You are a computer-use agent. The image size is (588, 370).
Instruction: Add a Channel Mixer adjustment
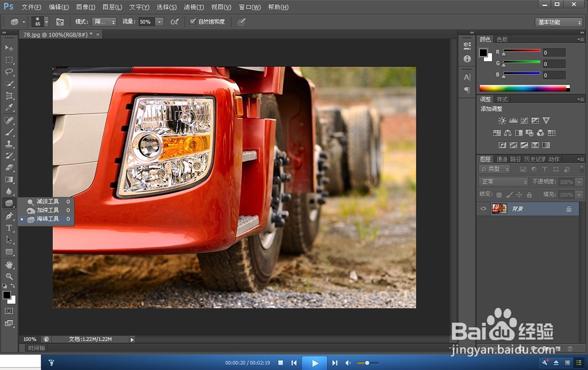[540, 133]
